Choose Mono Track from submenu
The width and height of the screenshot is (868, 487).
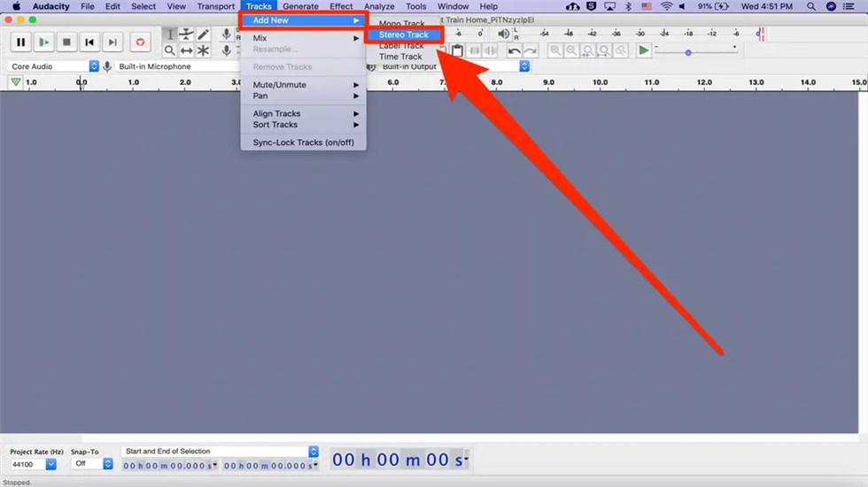pos(402,24)
